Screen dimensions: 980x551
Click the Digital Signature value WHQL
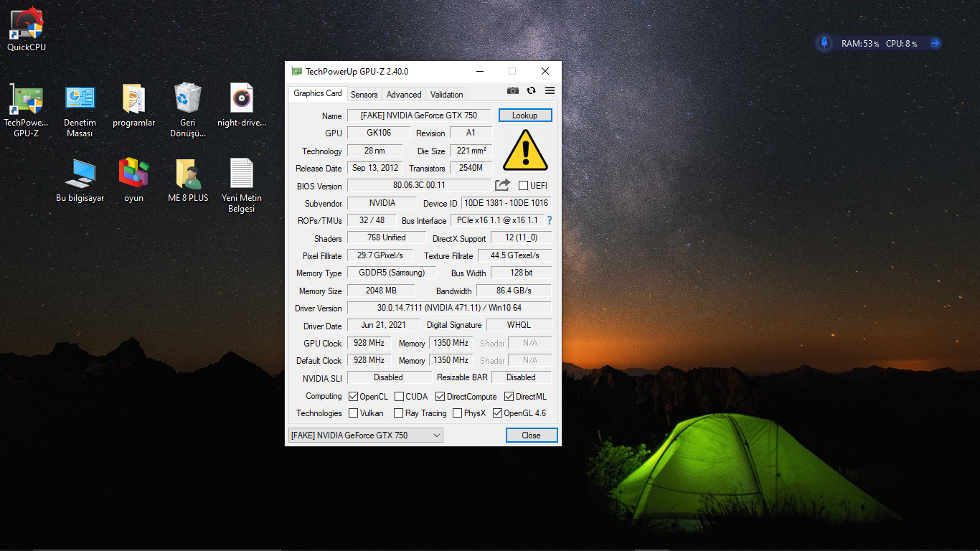click(x=519, y=325)
